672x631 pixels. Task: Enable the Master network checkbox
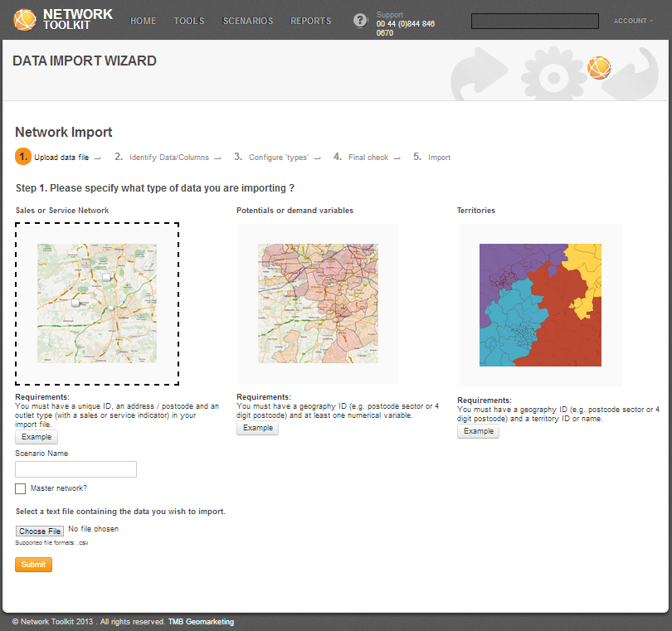[21, 489]
